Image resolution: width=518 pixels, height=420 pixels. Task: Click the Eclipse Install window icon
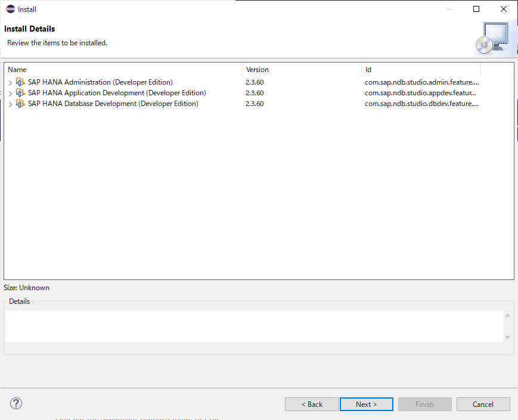click(x=11, y=10)
